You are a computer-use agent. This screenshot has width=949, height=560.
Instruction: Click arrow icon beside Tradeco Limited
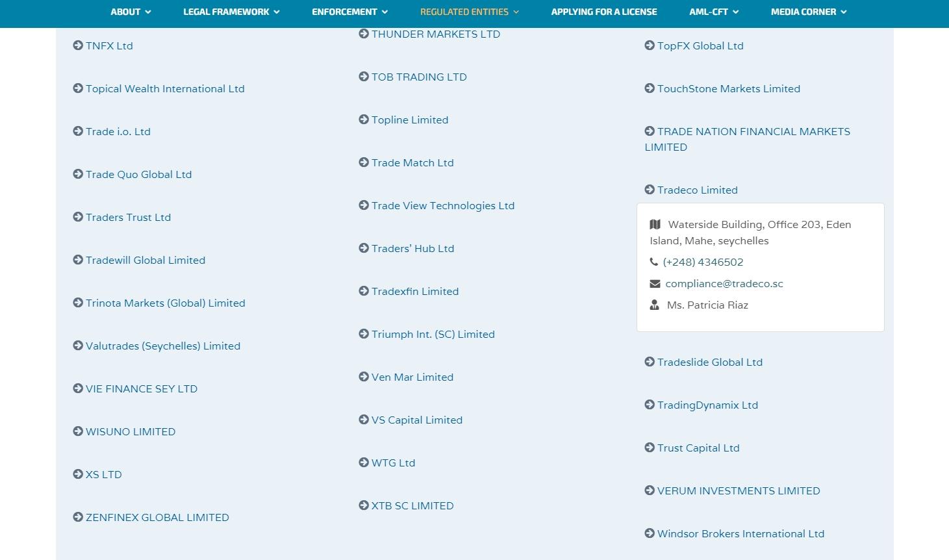650,190
